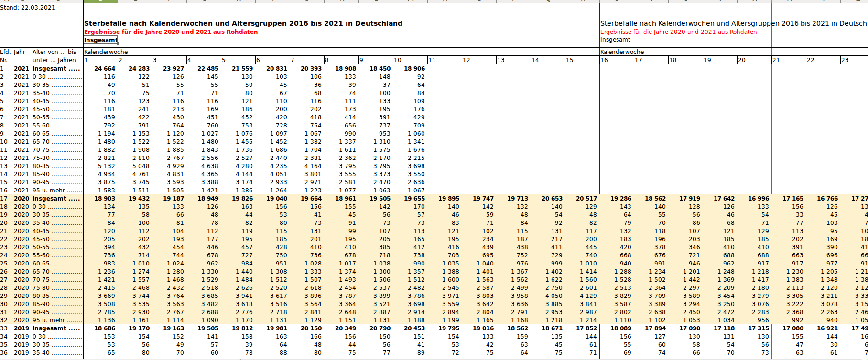Select row number '33' in Lfd. Nr. column
Viewport: 868px width, 360px height.
point(4,328)
